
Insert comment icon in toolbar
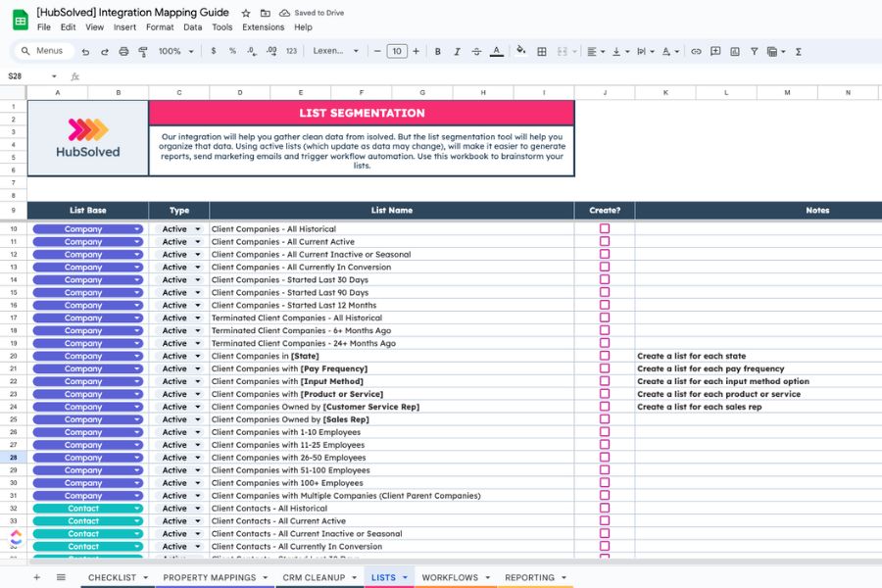click(x=715, y=51)
